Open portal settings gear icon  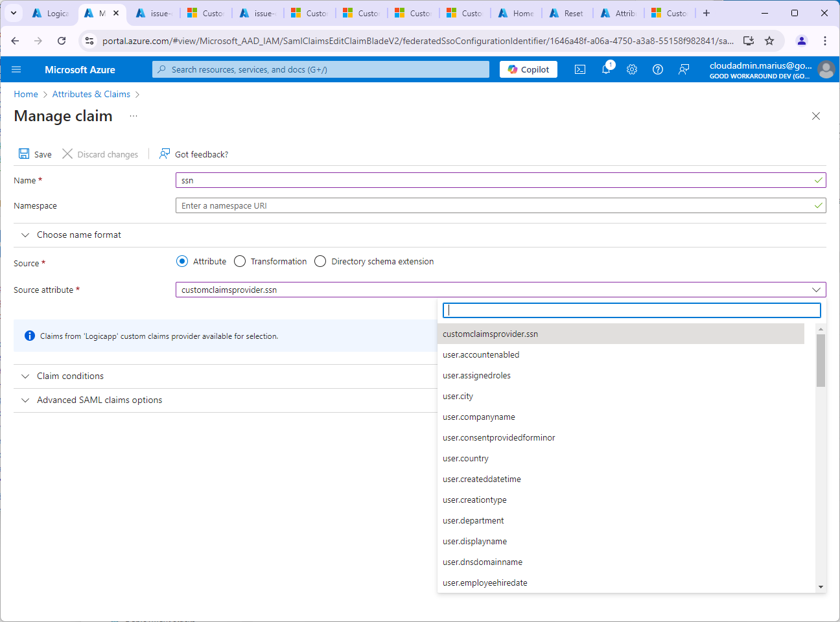coord(632,69)
